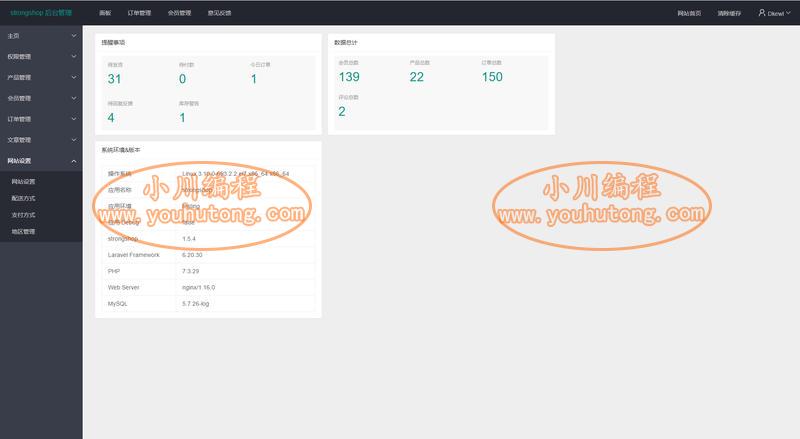800x439 pixels.
Task: Expand the 会员管理 sidebar section
Action: pyautogui.click(x=41, y=98)
